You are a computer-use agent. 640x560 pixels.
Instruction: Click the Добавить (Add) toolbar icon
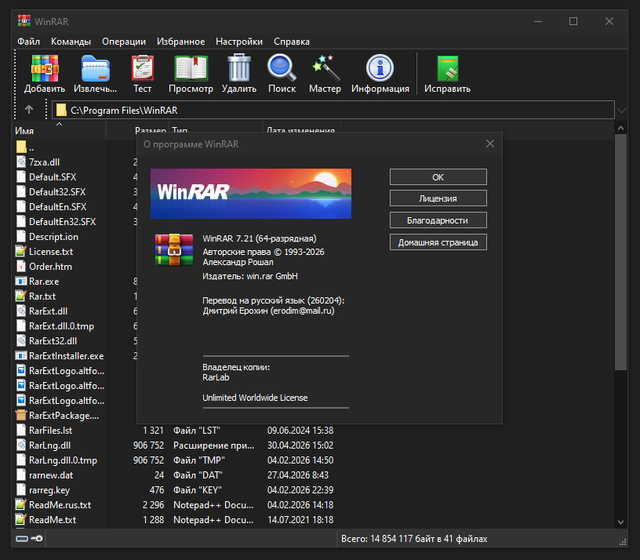[x=44, y=68]
